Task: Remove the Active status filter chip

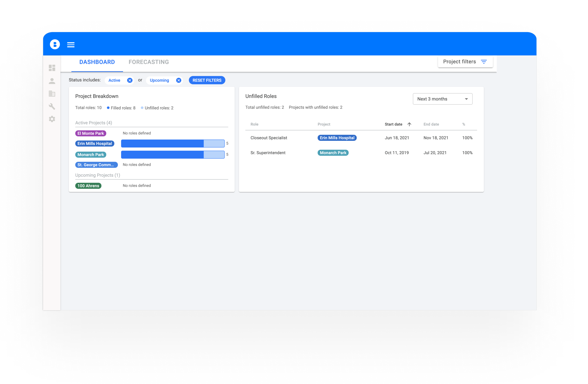Action: [130, 80]
